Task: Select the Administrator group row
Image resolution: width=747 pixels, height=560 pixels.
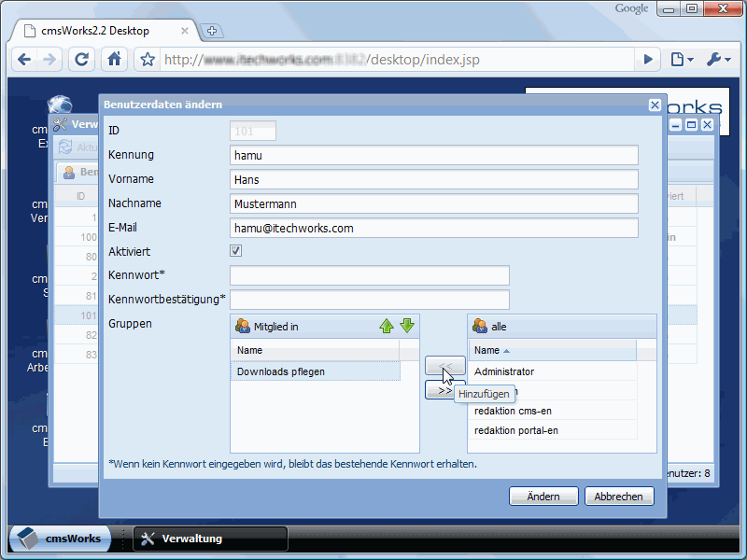Action: point(553,371)
